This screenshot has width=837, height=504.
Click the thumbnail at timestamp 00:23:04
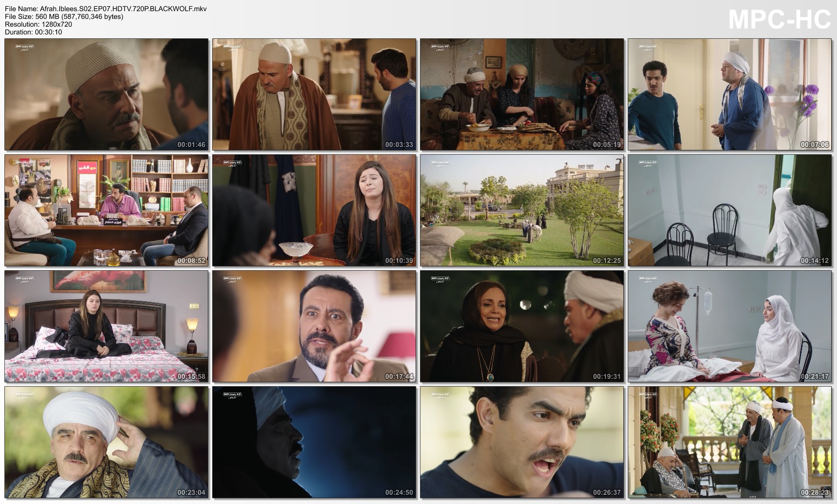coord(106,442)
